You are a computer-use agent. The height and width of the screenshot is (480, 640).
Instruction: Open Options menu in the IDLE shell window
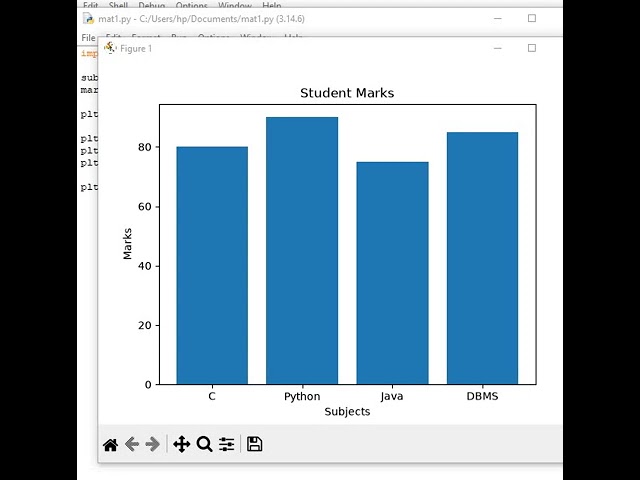point(191,5)
